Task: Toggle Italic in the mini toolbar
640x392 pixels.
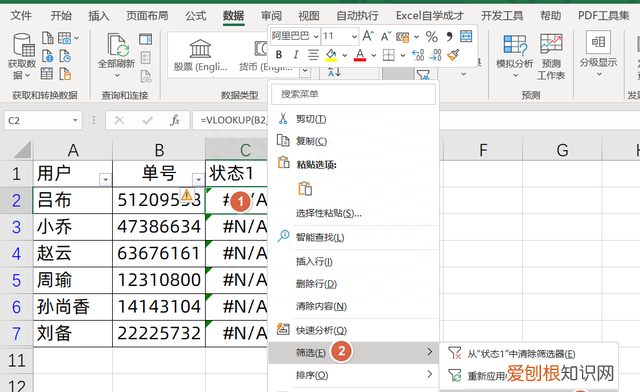Action: tap(296, 54)
